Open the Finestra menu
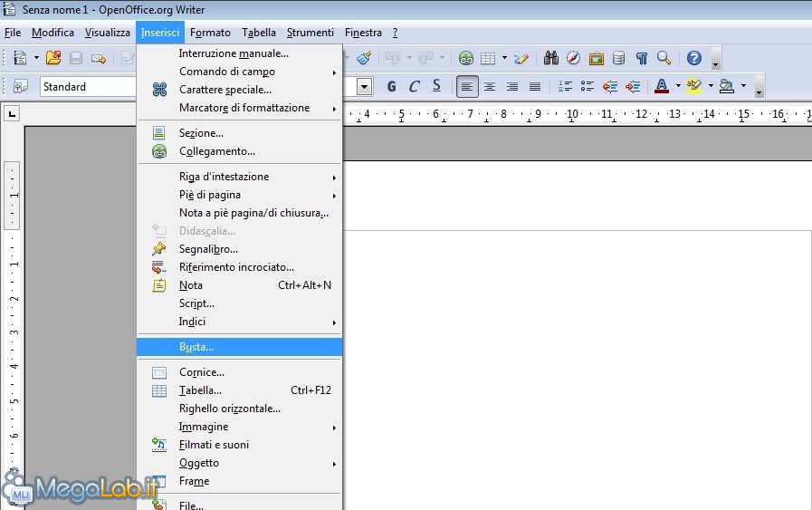Image resolution: width=812 pixels, height=510 pixels. coord(363,33)
